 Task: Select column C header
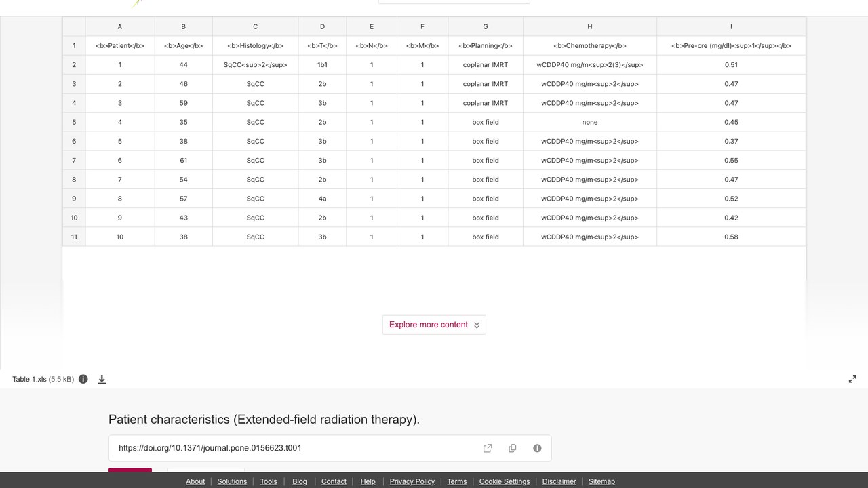pyautogui.click(x=255, y=26)
